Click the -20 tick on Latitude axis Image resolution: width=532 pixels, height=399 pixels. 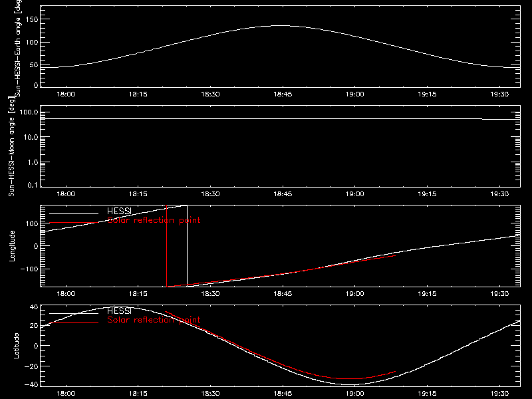click(x=31, y=366)
